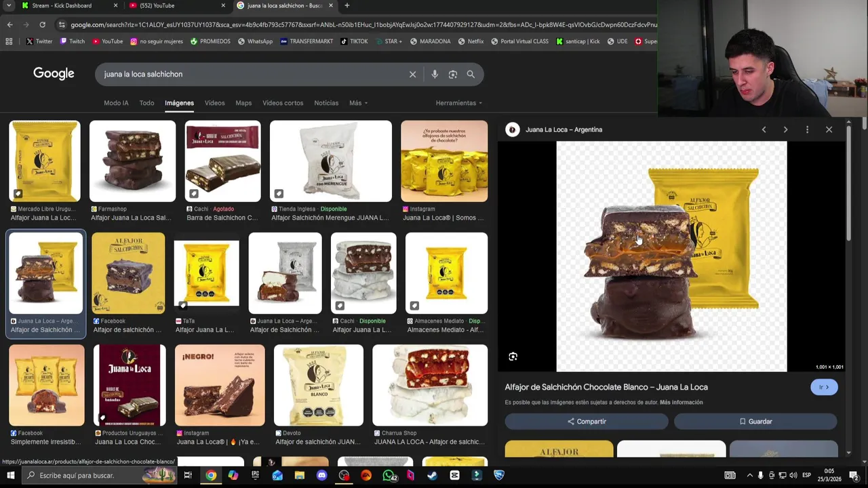The height and width of the screenshot is (488, 868).
Task: Click the Guardar button
Action: [755, 422]
